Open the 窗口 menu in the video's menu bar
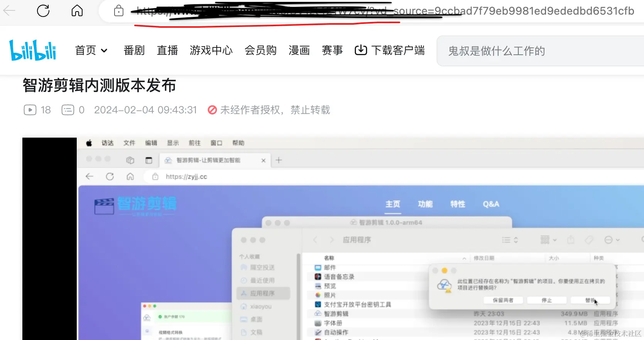 click(216, 143)
